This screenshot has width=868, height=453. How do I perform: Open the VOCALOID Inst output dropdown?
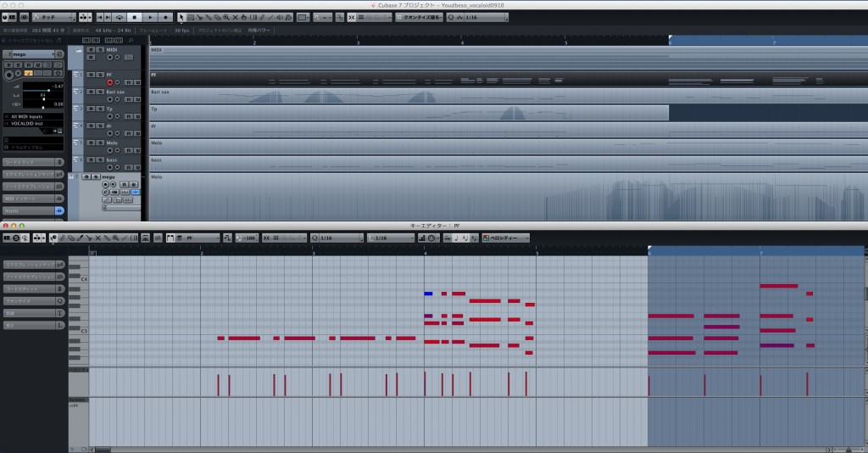click(33, 124)
